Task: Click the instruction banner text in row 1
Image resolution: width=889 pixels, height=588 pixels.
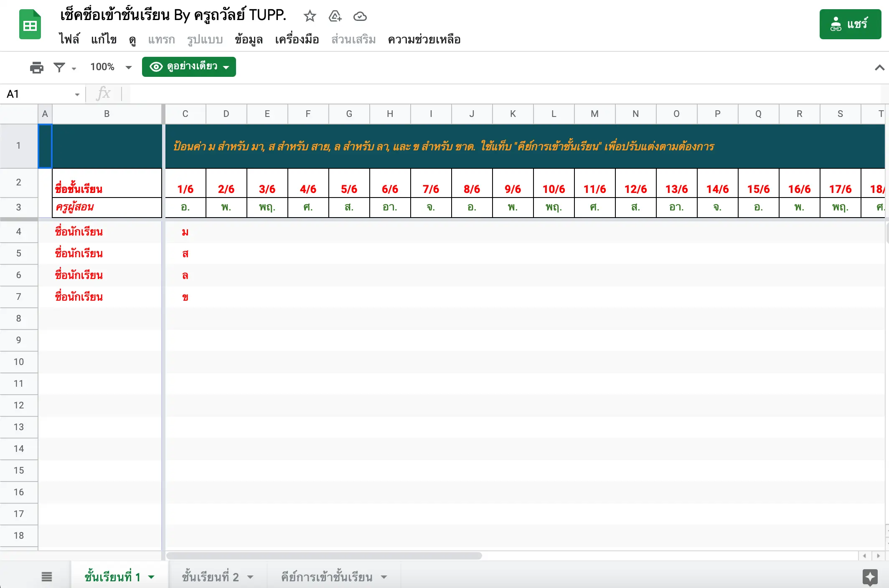Action: pyautogui.click(x=444, y=147)
